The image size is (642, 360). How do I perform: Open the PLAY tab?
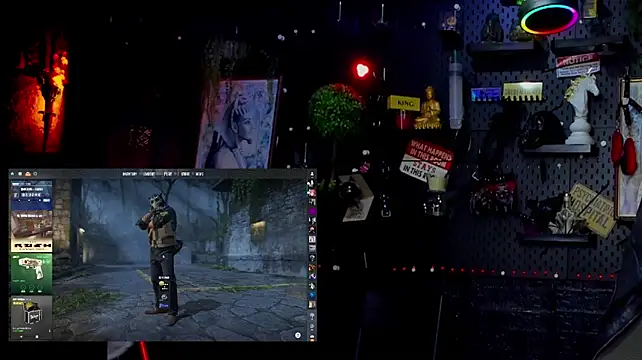(x=168, y=174)
